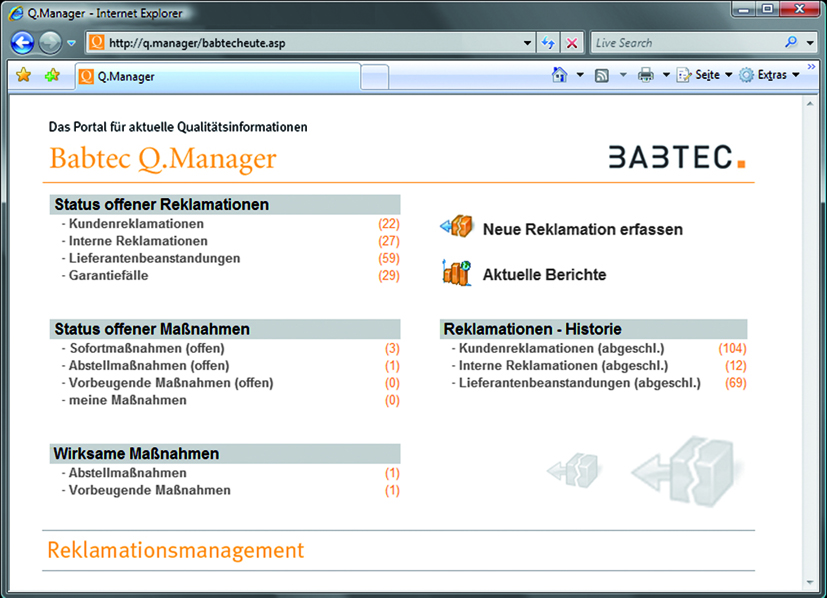Stop page loading with the red X icon
This screenshot has width=827, height=598.
tap(571, 42)
